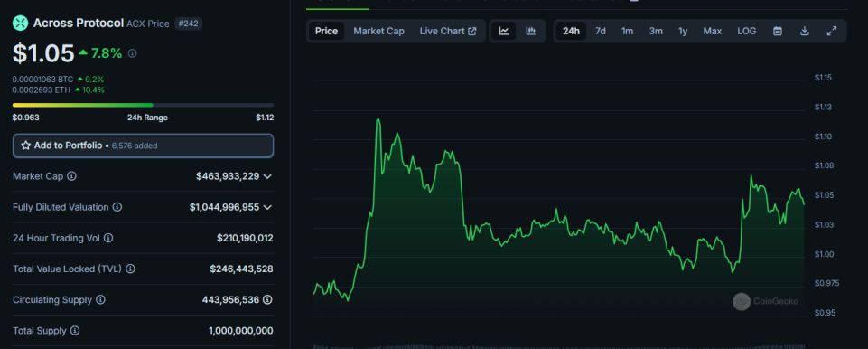868x349 pixels.
Task: Switch to the Market Cap tab
Action: (378, 31)
